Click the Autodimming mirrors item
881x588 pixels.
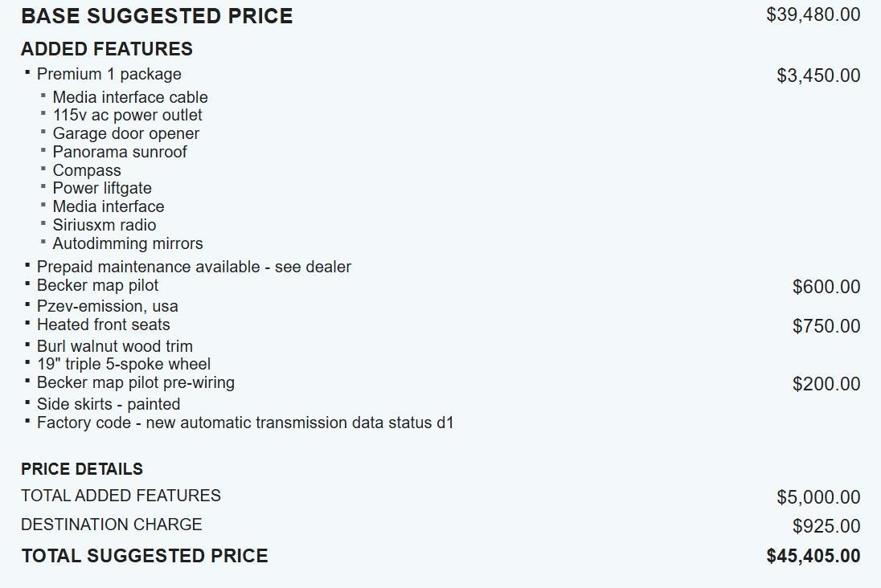127,243
